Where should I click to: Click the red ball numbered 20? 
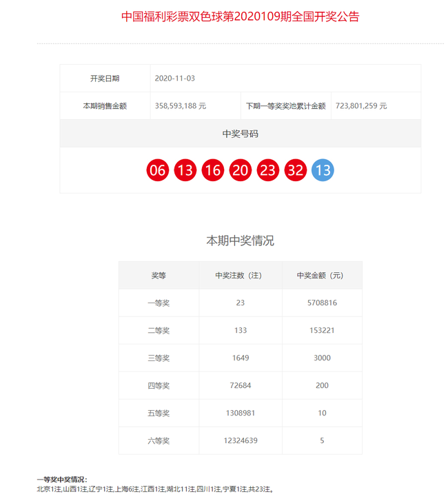(241, 170)
